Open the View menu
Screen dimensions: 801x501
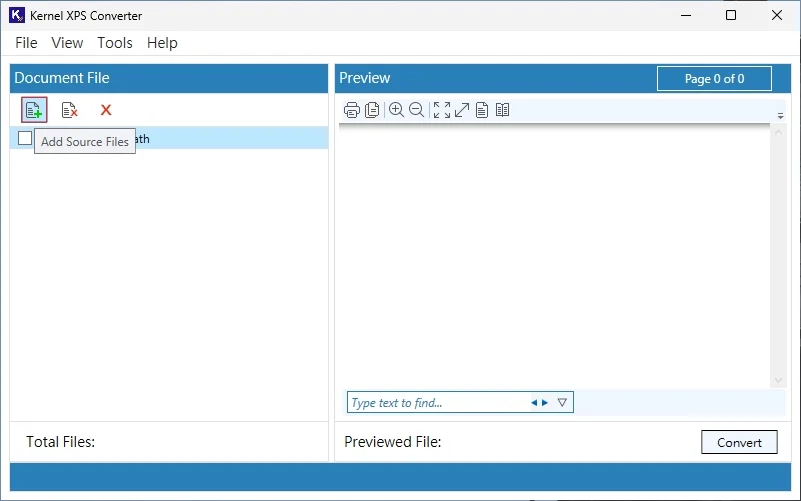point(67,43)
